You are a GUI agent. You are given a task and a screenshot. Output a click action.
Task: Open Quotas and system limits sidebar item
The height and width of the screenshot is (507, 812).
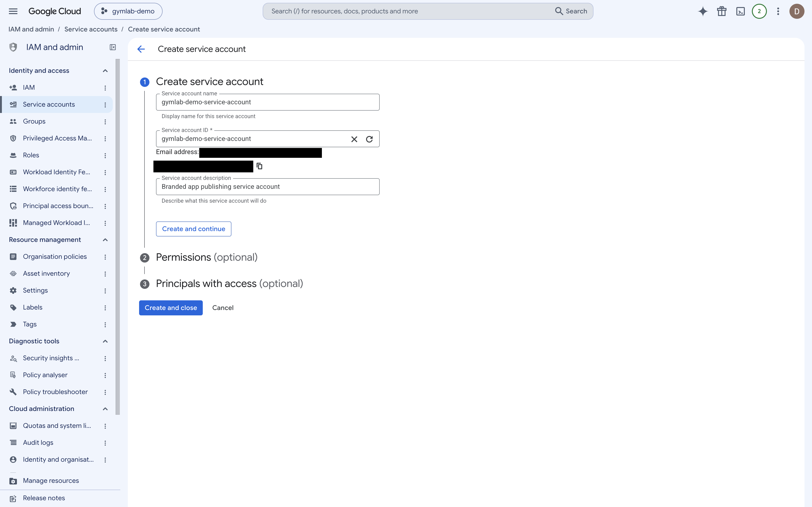(56, 426)
